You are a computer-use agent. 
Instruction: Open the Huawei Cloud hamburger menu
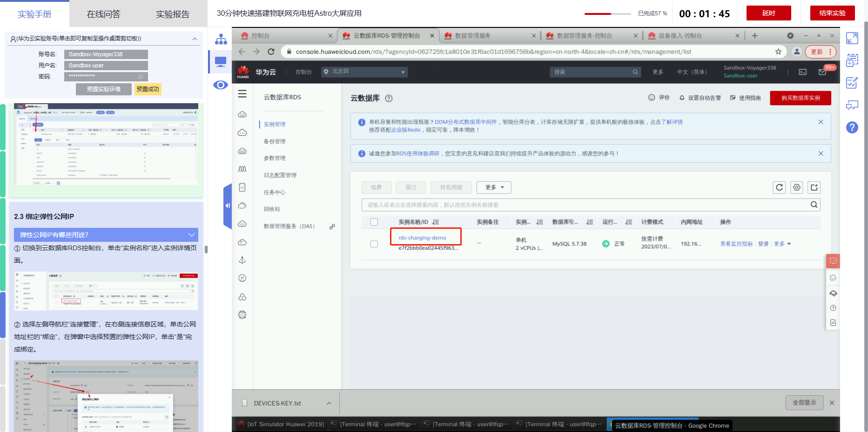[x=242, y=94]
